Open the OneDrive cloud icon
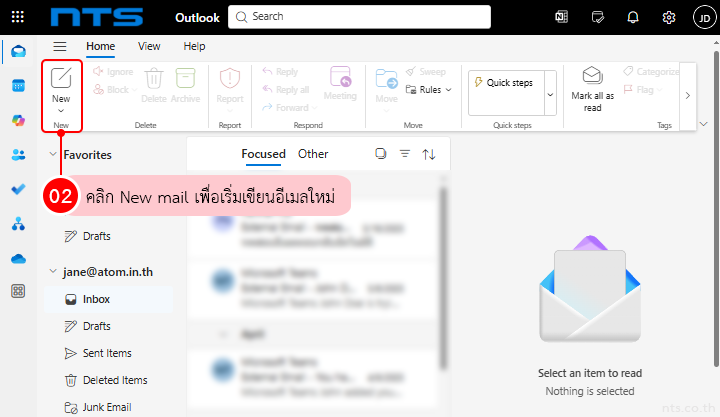 (x=18, y=258)
